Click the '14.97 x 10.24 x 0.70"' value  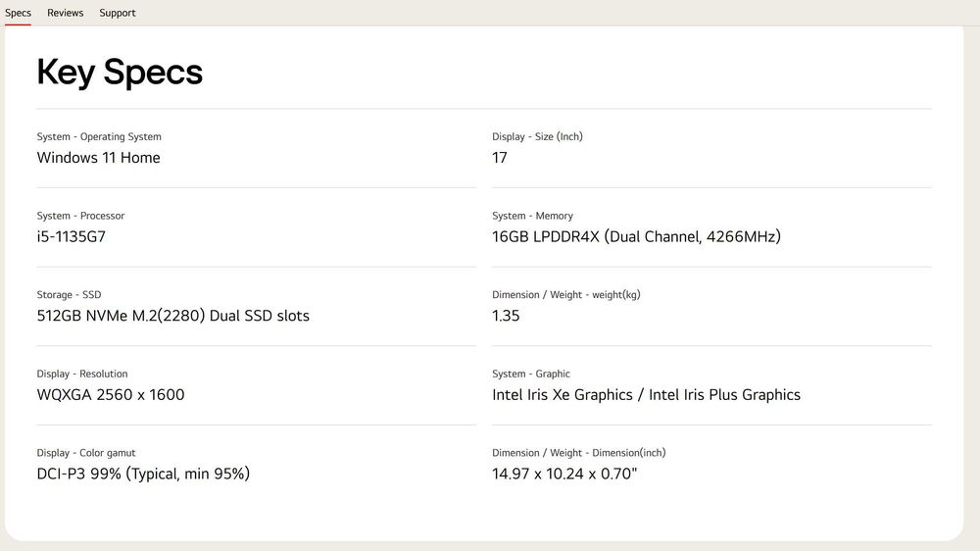point(564,475)
